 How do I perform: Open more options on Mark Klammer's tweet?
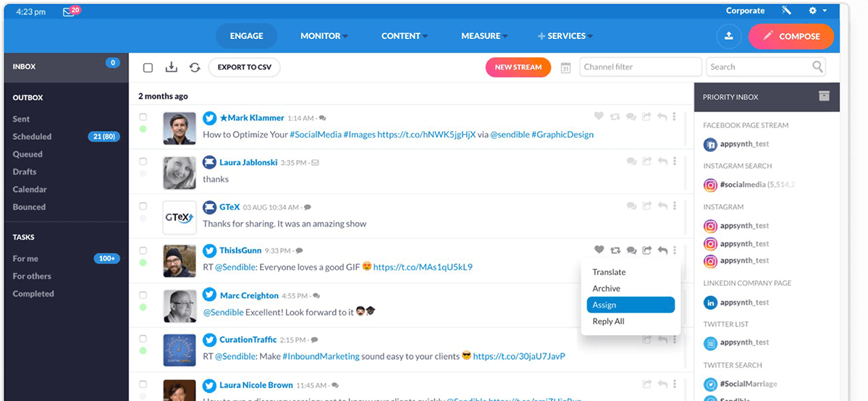tap(674, 117)
